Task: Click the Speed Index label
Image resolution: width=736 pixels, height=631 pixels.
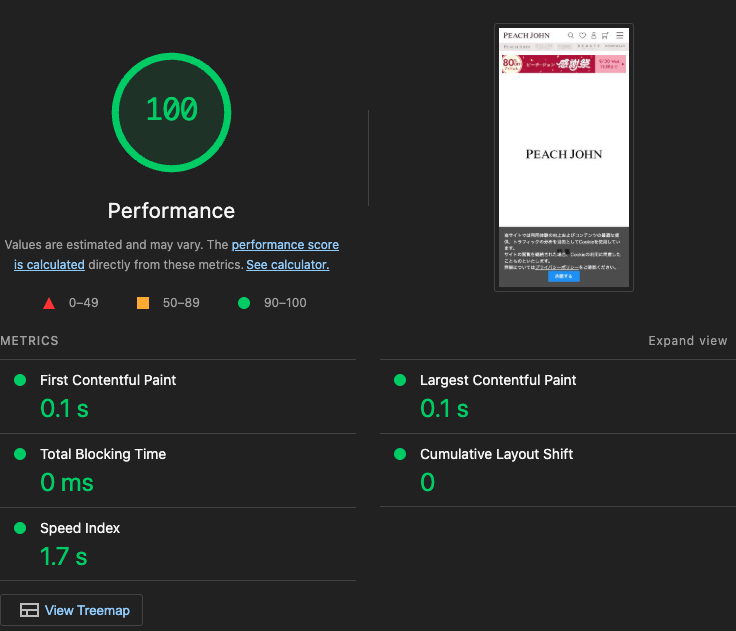Action: pos(80,528)
